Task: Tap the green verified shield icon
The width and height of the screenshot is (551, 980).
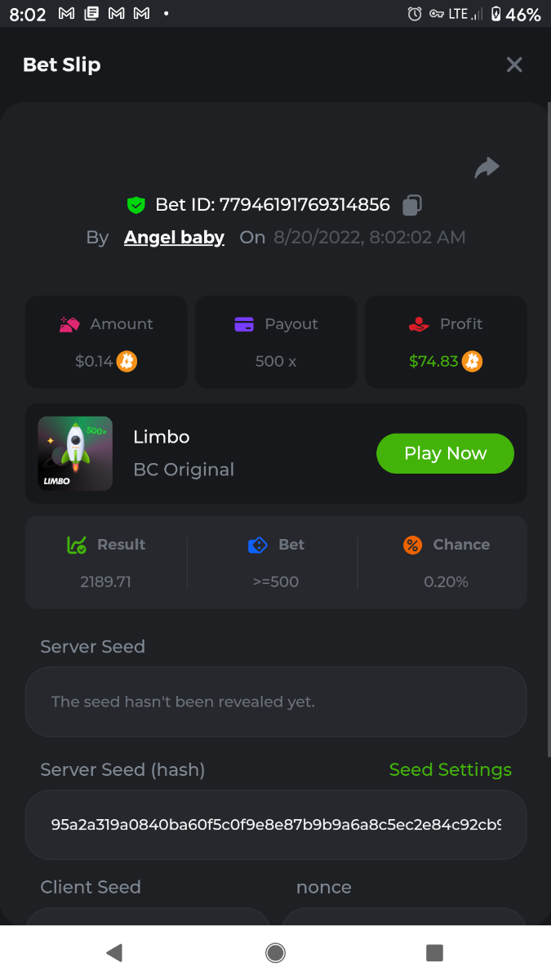Action: click(136, 205)
